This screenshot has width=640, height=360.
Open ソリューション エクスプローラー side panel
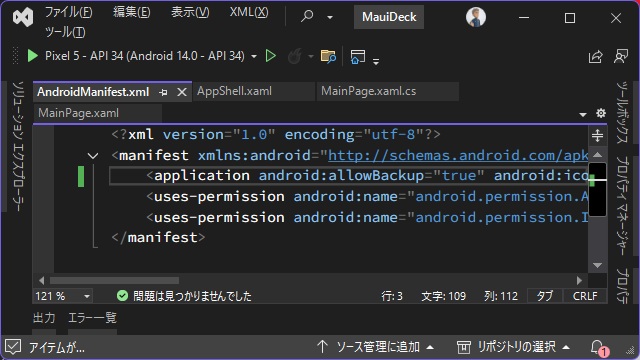[x=18, y=146]
